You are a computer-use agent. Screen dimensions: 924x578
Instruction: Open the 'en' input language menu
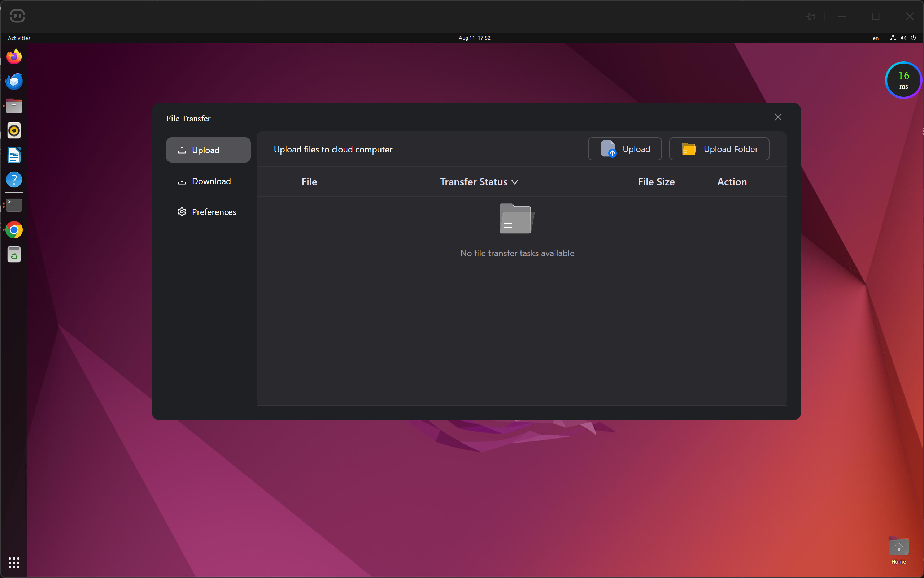click(x=876, y=38)
